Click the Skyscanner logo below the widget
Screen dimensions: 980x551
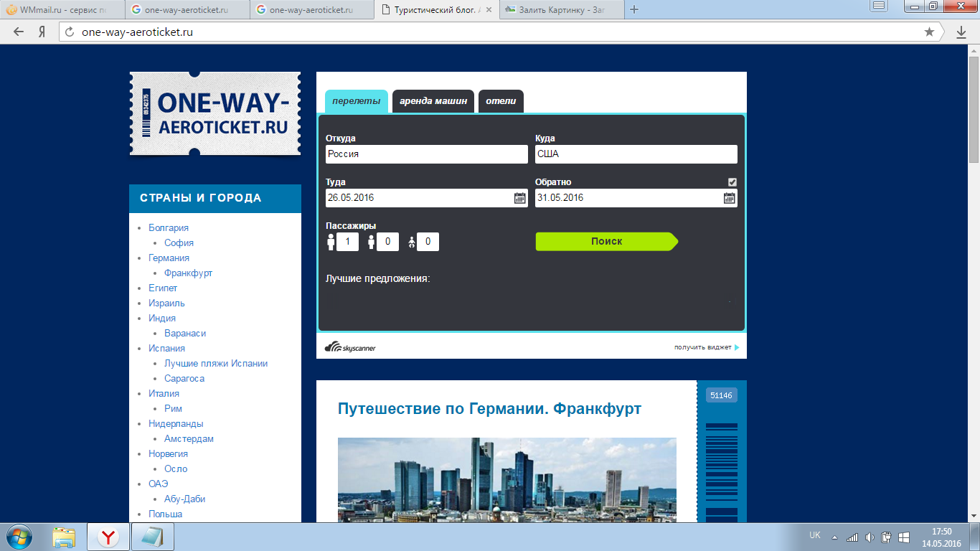350,347
